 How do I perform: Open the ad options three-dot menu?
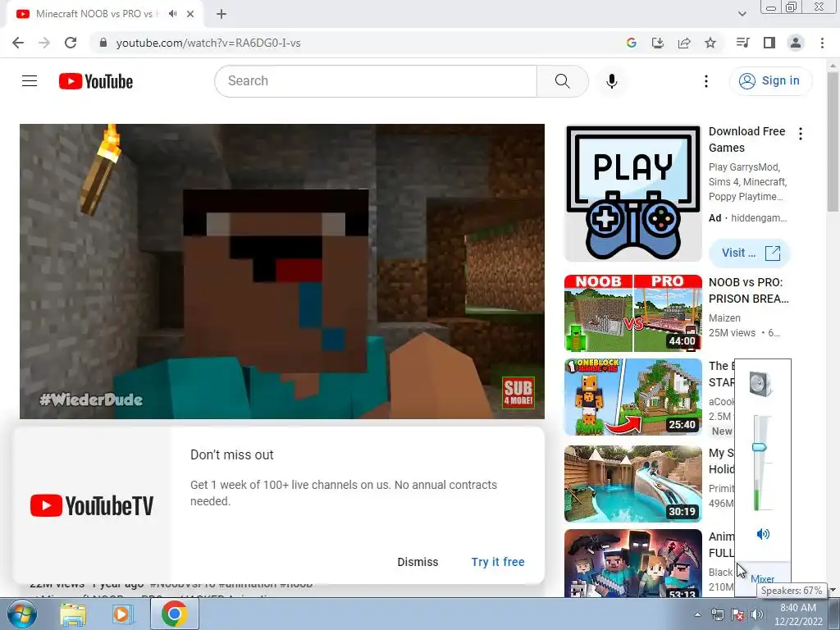pos(801,134)
